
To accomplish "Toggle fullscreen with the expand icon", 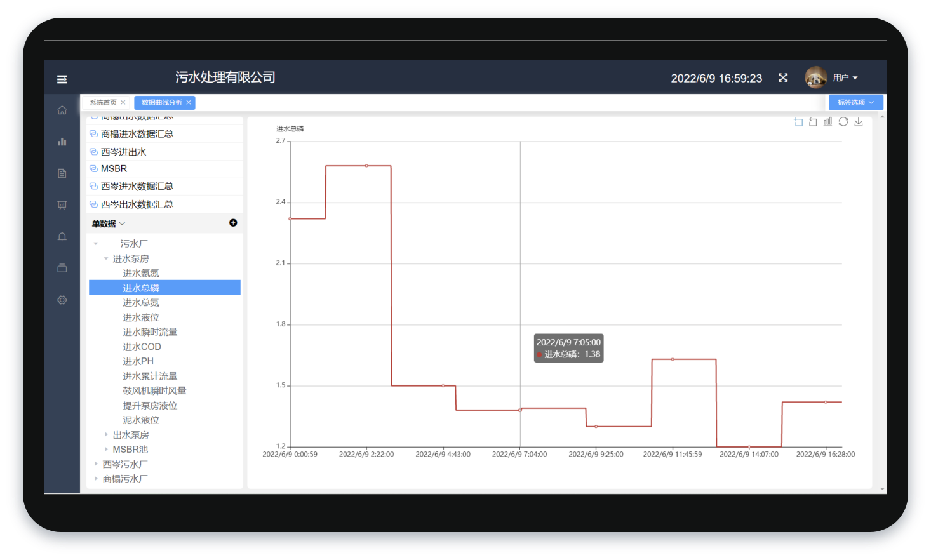I will click(783, 77).
